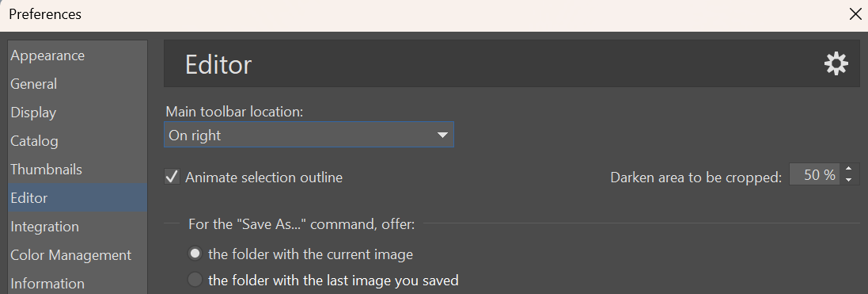Viewport: 868px width, 294px height.
Task: Decrease Darken area to be cropped value
Action: pos(849,180)
